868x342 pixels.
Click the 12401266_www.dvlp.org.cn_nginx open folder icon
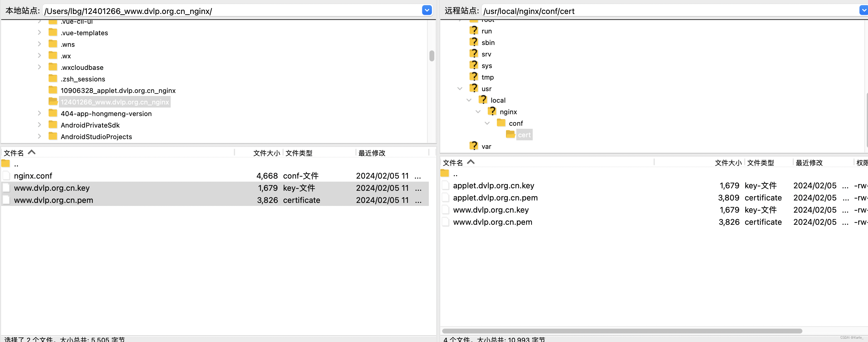click(53, 101)
